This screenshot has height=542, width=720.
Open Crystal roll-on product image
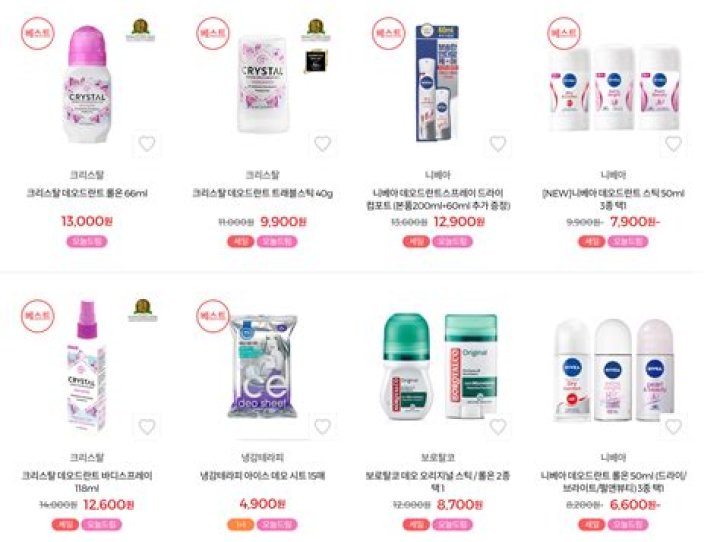(x=87, y=84)
